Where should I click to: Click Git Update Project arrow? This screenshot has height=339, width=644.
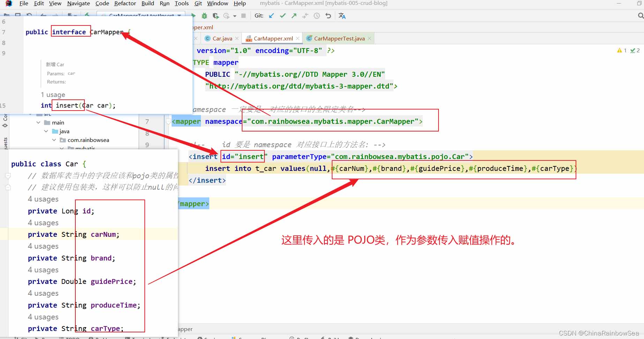[x=271, y=16]
